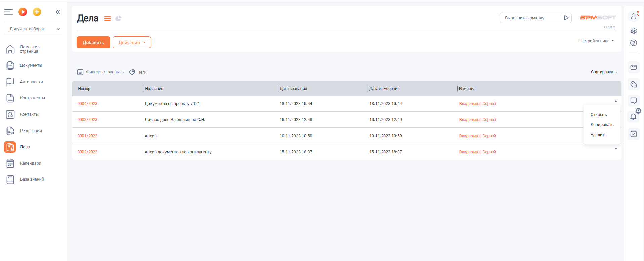
Task: Select the Дела section icon
Action: (x=10, y=147)
